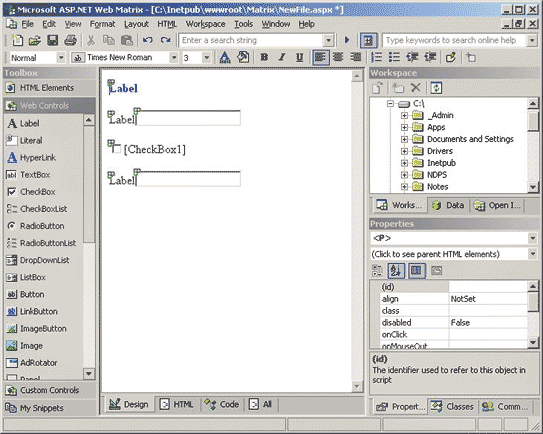Click the Indent toolbar icon

click(430, 57)
